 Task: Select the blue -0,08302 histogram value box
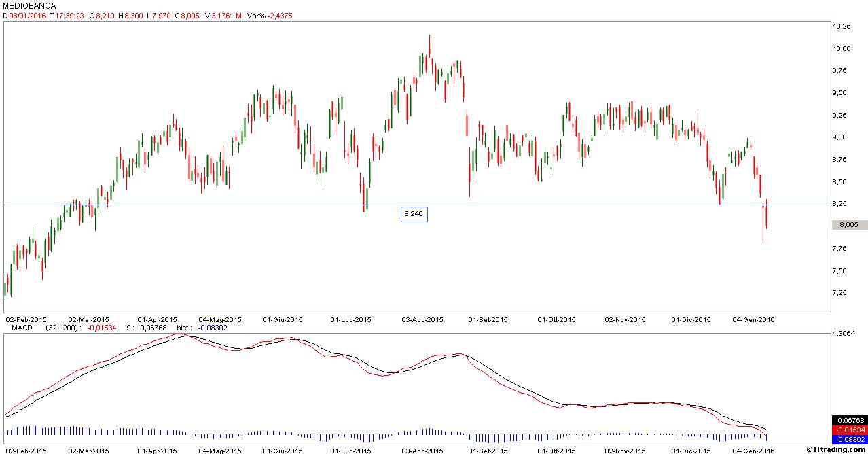coord(850,439)
